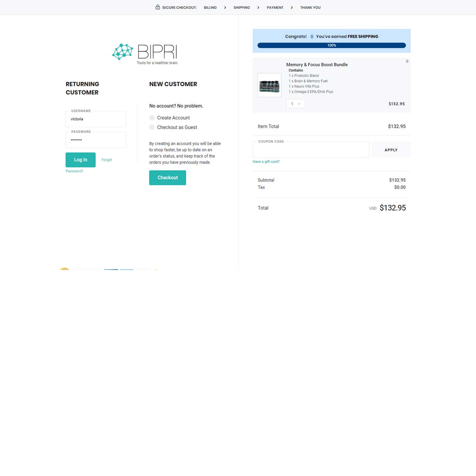Click the secure checkout lock icon
The image size is (476, 476).
(158, 7)
